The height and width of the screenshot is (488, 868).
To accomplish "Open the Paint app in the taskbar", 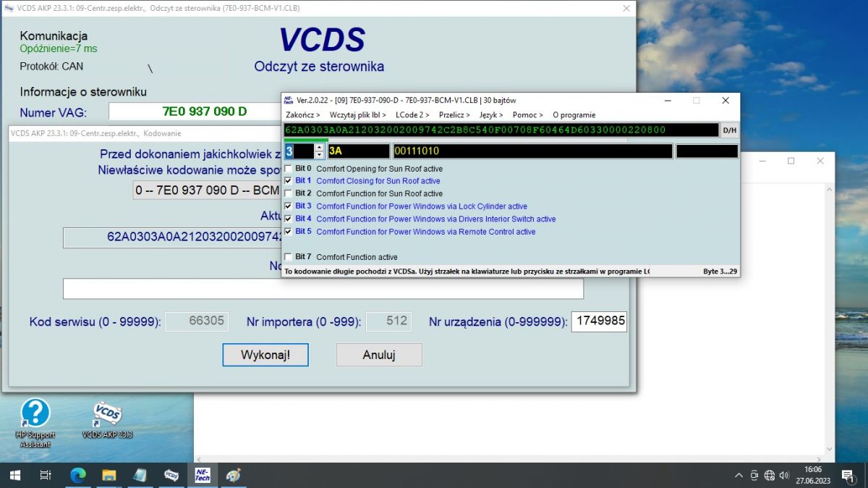I will coord(234,475).
